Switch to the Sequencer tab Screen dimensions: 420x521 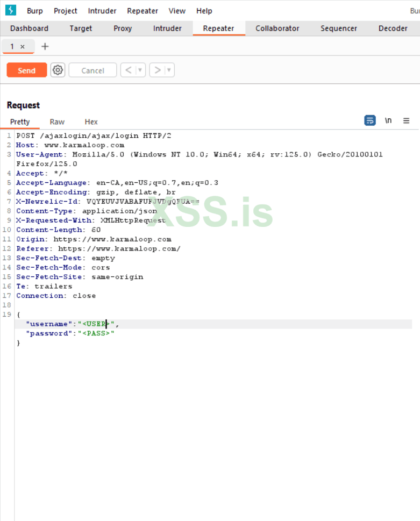[339, 28]
